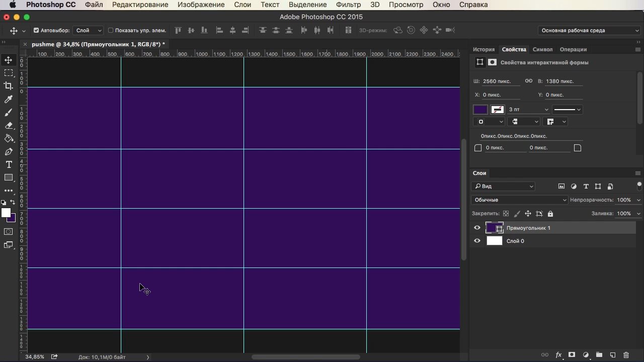Open the extra tools (three dots) button

click(x=9, y=191)
